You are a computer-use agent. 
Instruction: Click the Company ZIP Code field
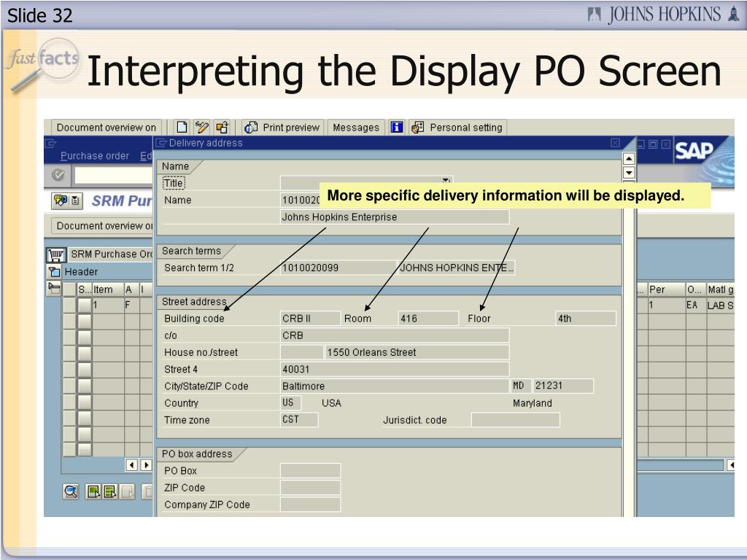[x=310, y=505]
